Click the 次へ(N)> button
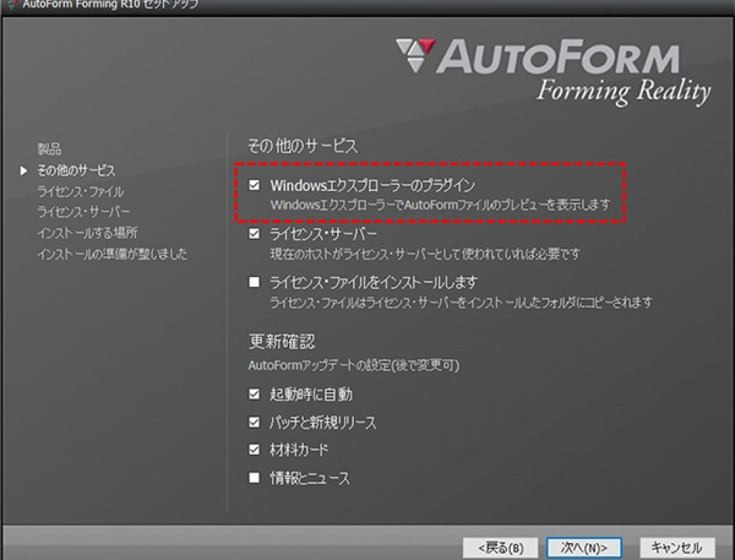The image size is (735, 560). click(x=584, y=547)
